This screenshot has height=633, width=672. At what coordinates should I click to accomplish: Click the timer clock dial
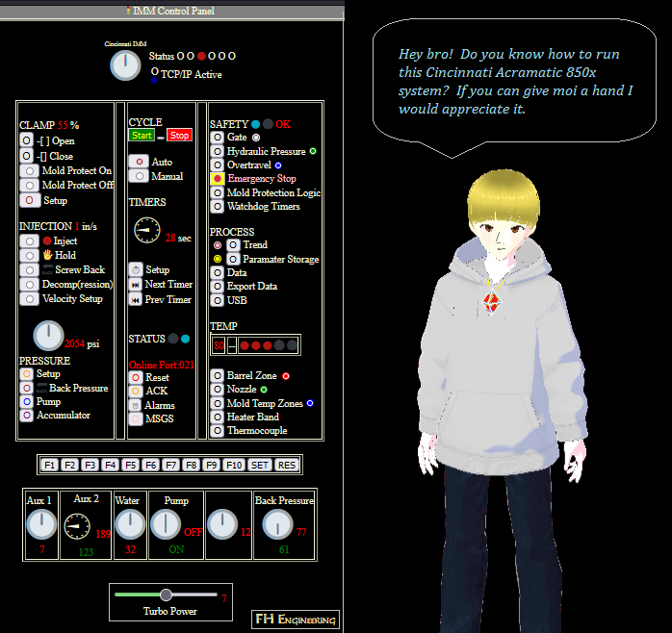(x=147, y=231)
